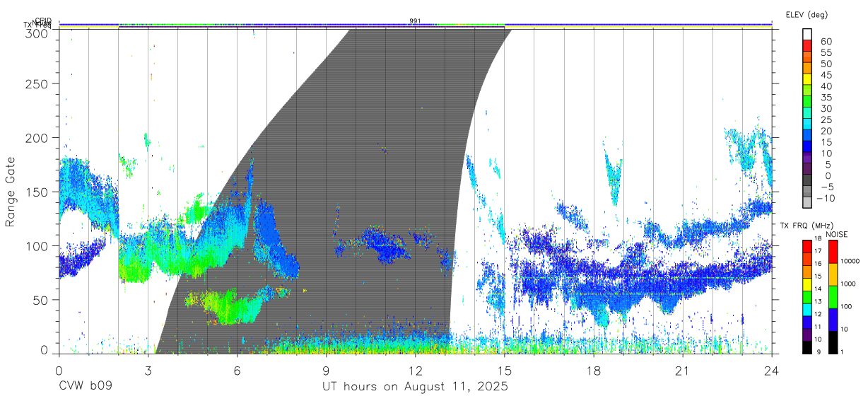This screenshot has width=868, height=401.
Task: Click the '12' tick on the UT hours axis
Action: pyautogui.click(x=415, y=371)
